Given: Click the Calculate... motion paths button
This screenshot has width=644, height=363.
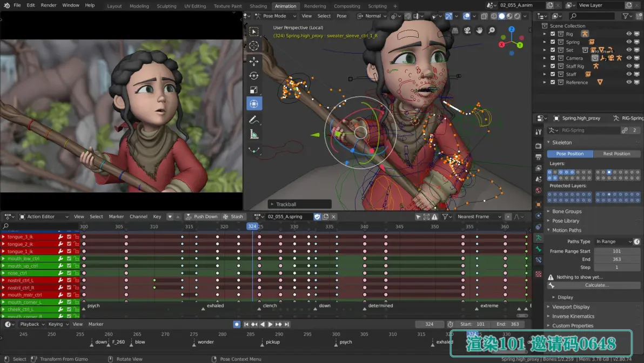Looking at the screenshot, I should (x=594, y=285).
